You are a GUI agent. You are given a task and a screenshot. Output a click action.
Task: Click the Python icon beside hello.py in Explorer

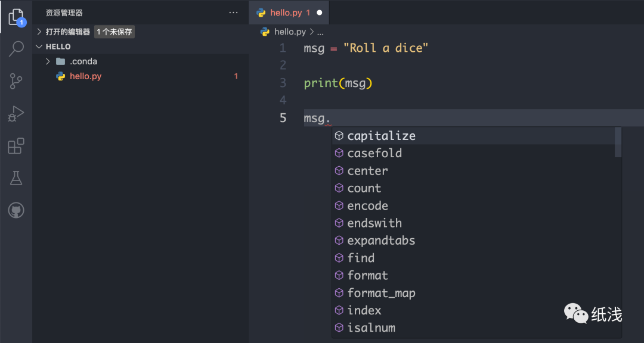pyautogui.click(x=60, y=76)
